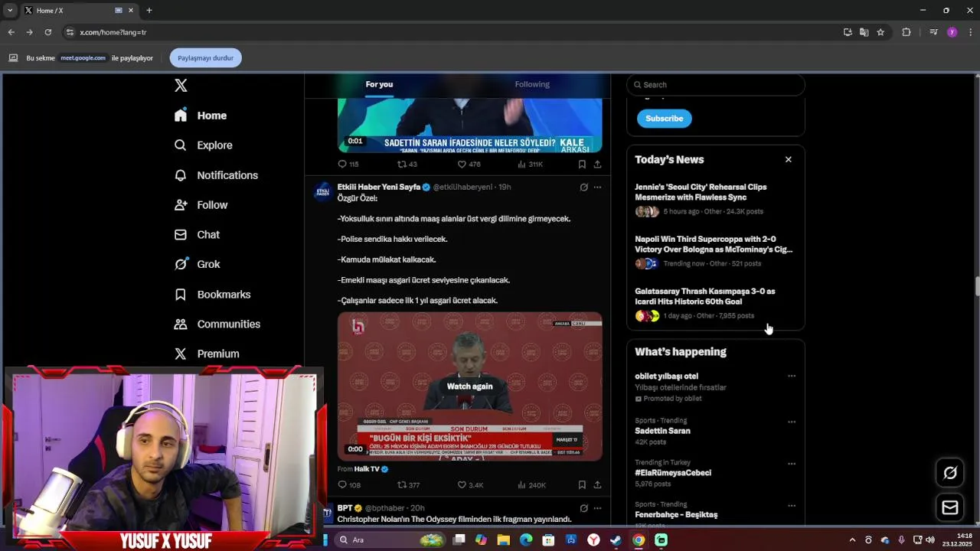The width and height of the screenshot is (980, 551).
Task: Open a new Chrome tab
Action: click(x=149, y=11)
